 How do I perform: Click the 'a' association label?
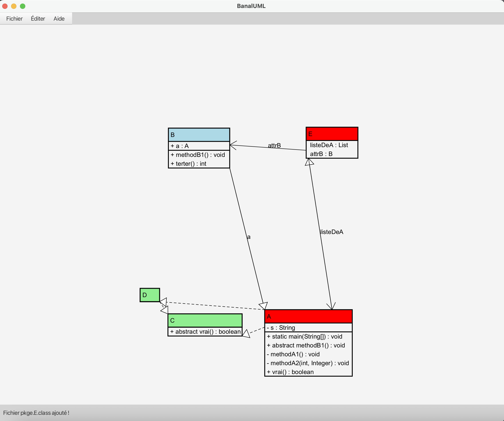[249, 237]
